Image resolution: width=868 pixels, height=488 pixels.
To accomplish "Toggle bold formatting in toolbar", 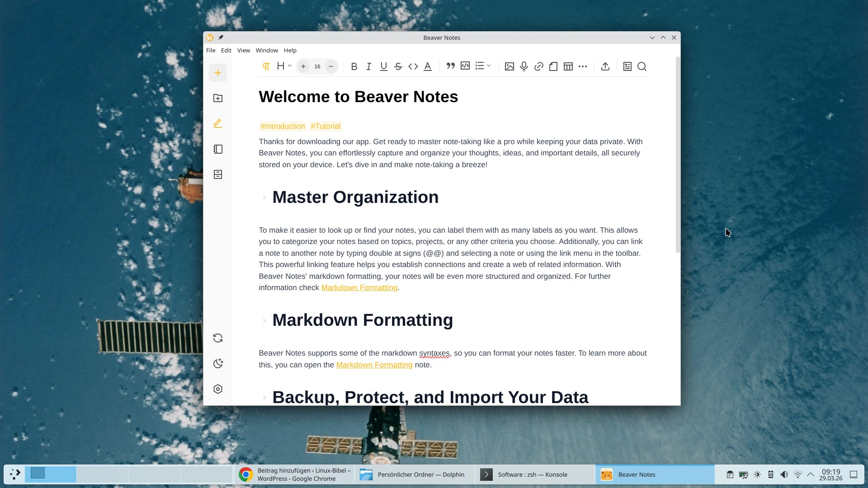I will (354, 66).
